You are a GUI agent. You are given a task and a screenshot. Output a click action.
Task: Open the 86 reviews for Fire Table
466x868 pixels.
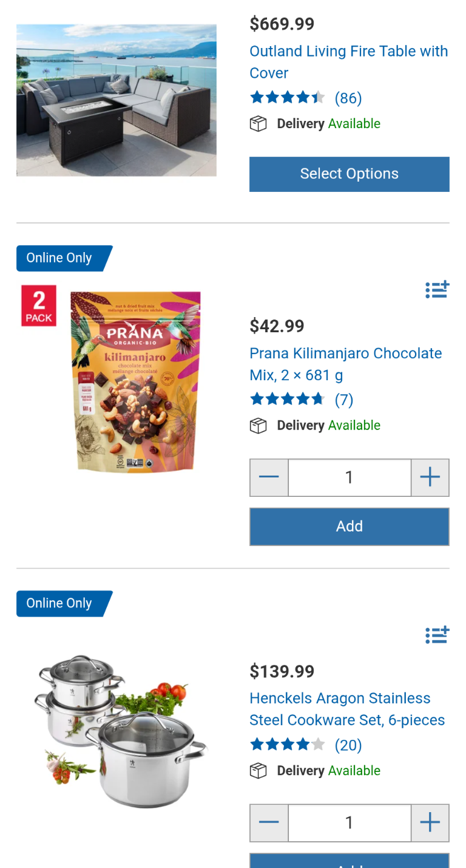tap(348, 98)
